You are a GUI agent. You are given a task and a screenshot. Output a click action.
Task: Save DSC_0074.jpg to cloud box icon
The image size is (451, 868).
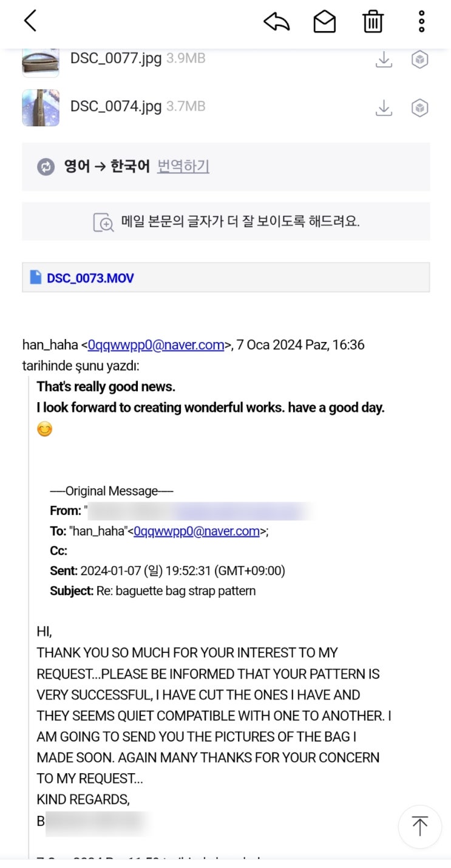coord(420,108)
